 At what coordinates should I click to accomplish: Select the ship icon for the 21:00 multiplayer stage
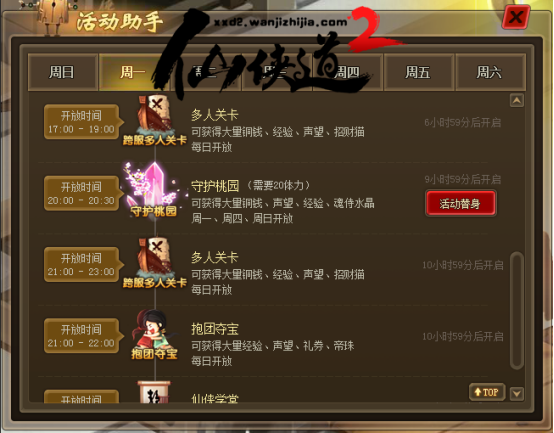pyautogui.click(x=155, y=263)
